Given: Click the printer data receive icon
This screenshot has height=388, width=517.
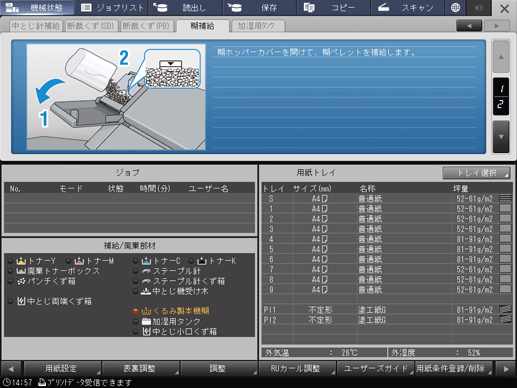Looking at the screenshot, I should pos(42,382).
